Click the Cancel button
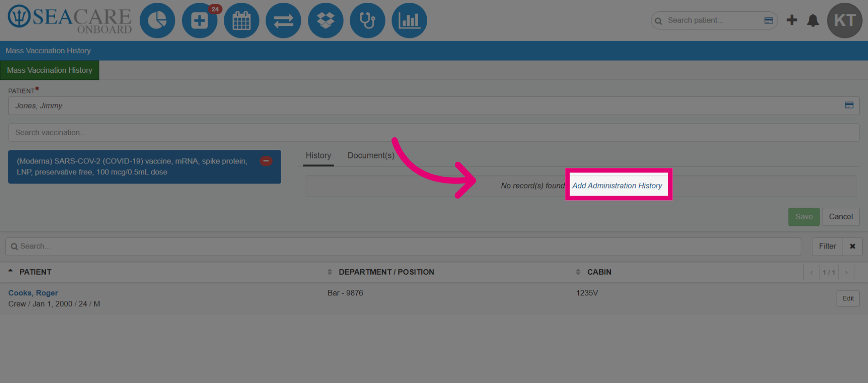 [841, 217]
